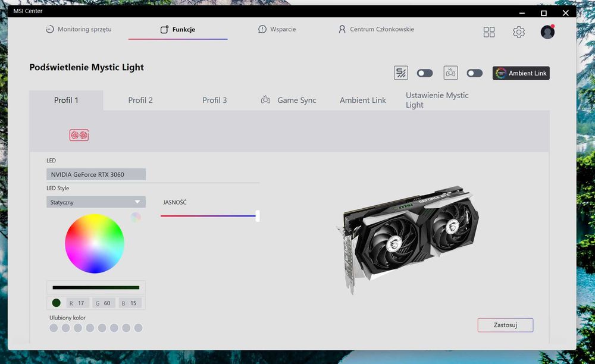This screenshot has width=595, height=364.
Task: Open the Game Sync tab
Action: click(289, 100)
